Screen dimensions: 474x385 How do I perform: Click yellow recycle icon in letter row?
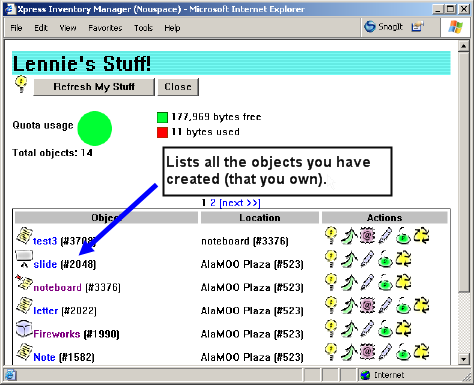tap(421, 305)
